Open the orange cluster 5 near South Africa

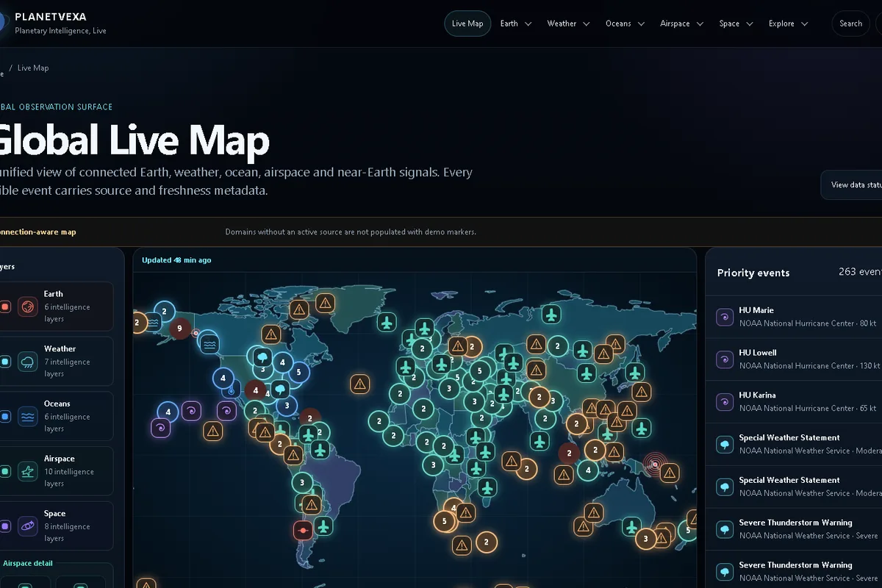(444, 522)
